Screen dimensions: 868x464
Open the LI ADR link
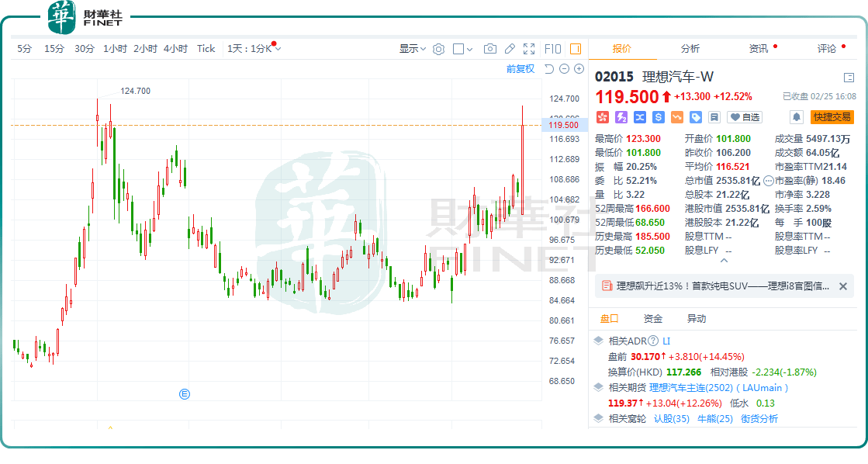pos(666,341)
